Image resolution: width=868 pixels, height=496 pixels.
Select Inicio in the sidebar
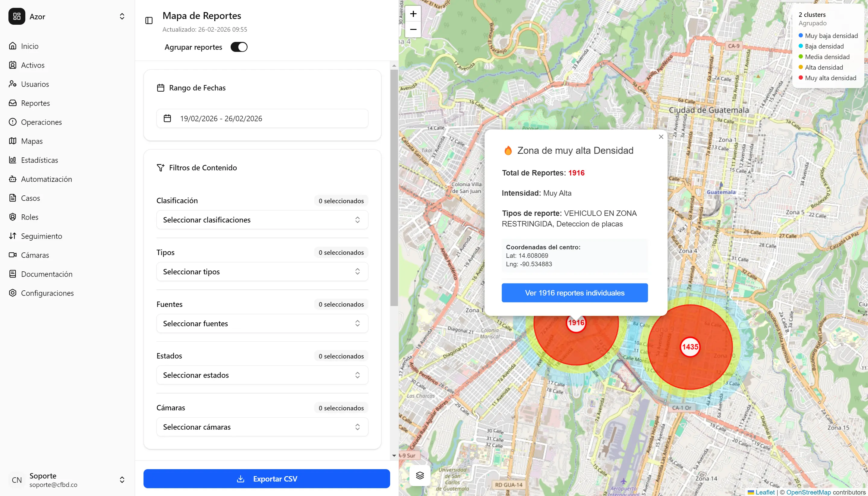[29, 46]
